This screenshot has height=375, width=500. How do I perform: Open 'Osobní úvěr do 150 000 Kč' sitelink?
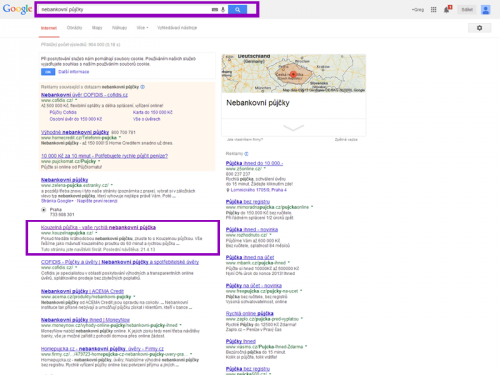(76, 119)
